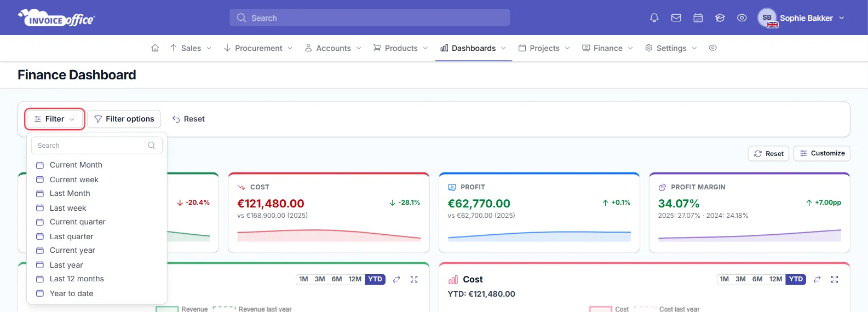Click the eye icon after Settings menu
The width and height of the screenshot is (868, 312).
(x=713, y=48)
